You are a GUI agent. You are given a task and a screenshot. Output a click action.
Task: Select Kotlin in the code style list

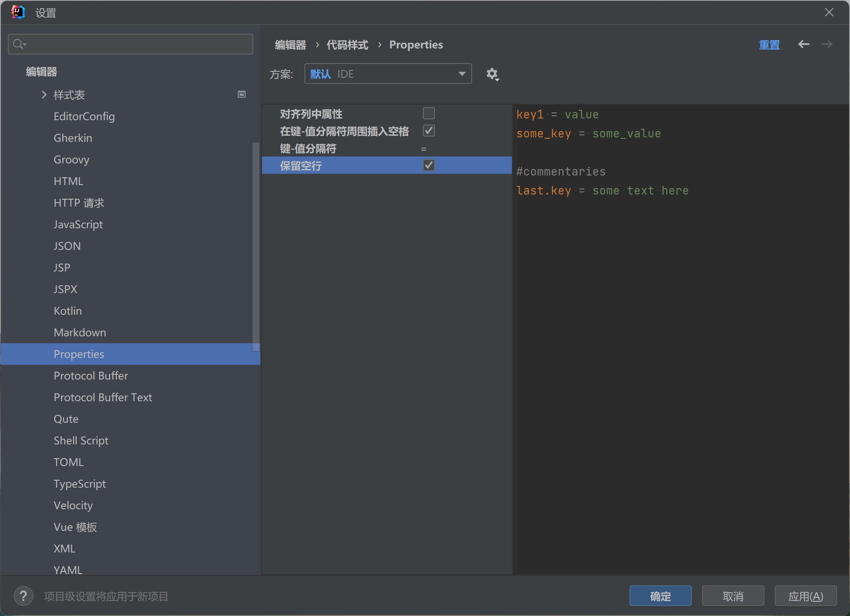coord(67,311)
